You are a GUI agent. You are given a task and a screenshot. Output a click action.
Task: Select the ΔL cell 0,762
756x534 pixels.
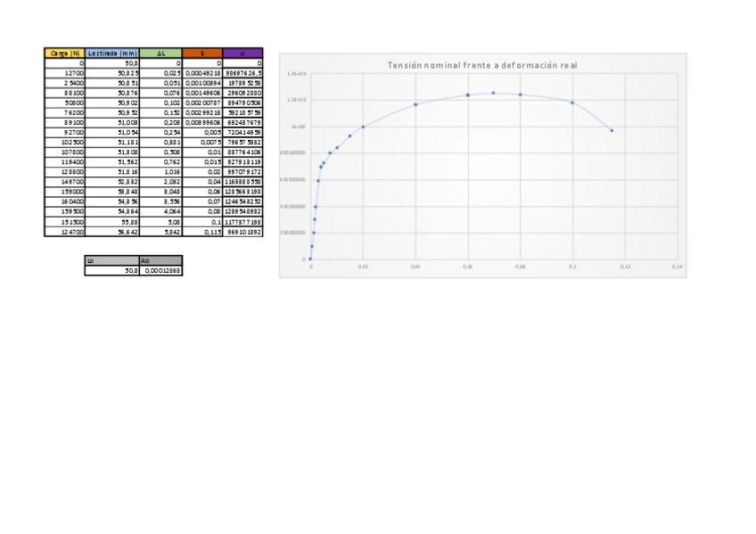coord(161,162)
